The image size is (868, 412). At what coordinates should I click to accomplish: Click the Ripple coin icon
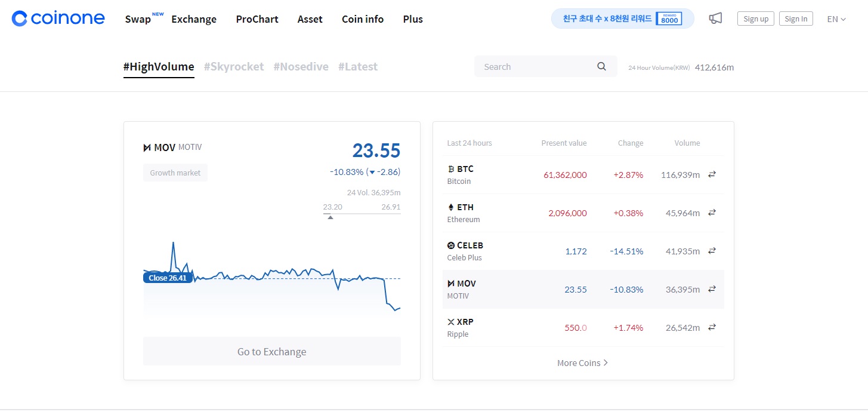(x=451, y=322)
